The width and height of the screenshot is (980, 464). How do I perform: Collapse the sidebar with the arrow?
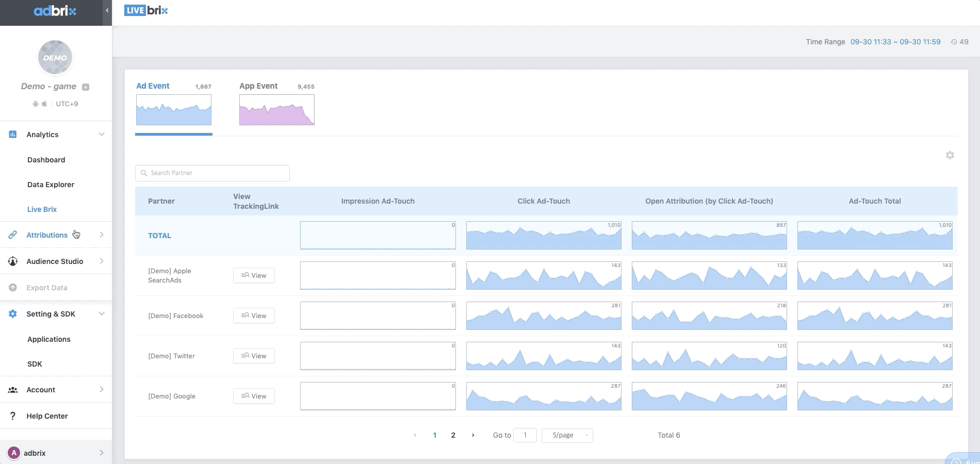[107, 10]
